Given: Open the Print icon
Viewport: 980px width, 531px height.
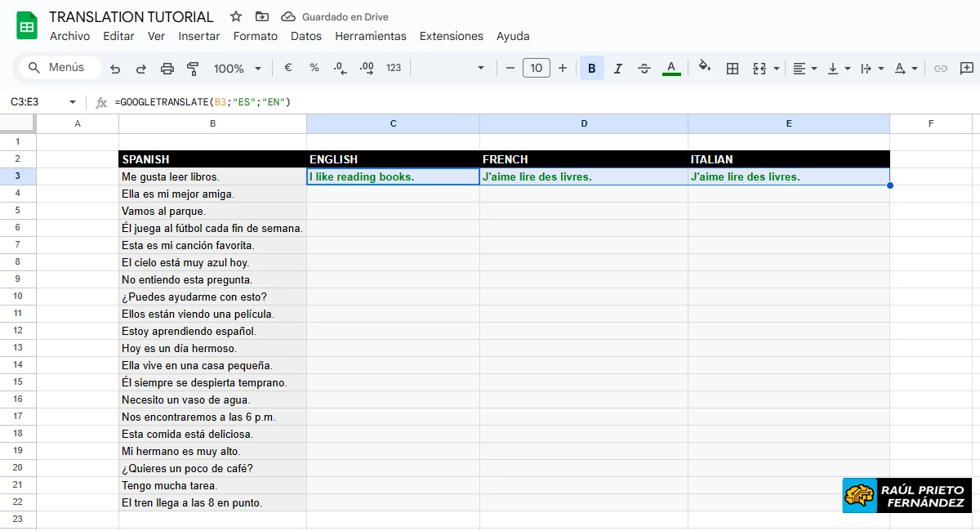Looking at the screenshot, I should [x=167, y=68].
